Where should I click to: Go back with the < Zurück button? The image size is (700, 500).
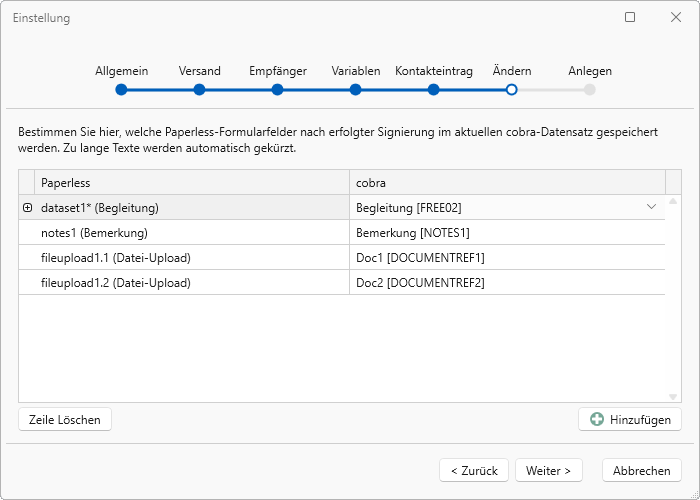tap(474, 471)
